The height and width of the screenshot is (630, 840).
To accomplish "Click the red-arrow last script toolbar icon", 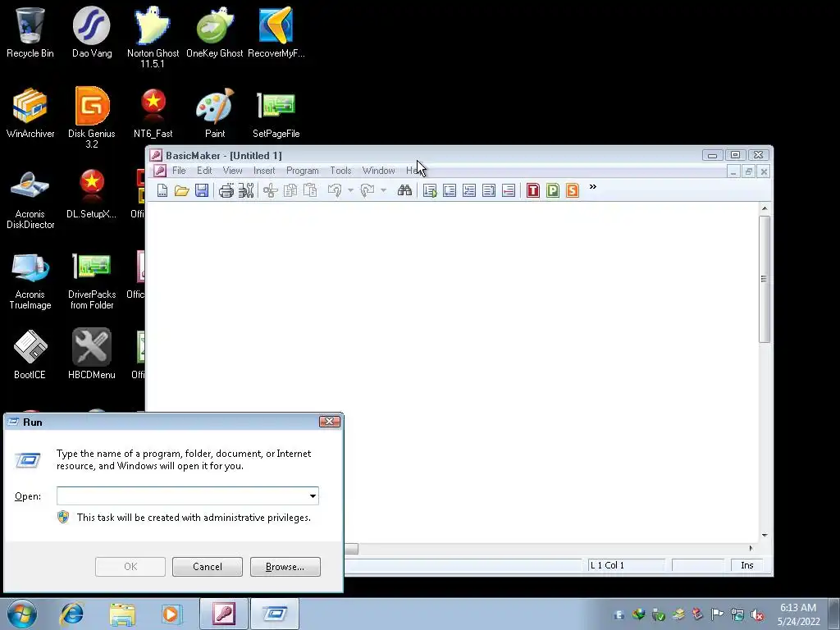I will (509, 190).
